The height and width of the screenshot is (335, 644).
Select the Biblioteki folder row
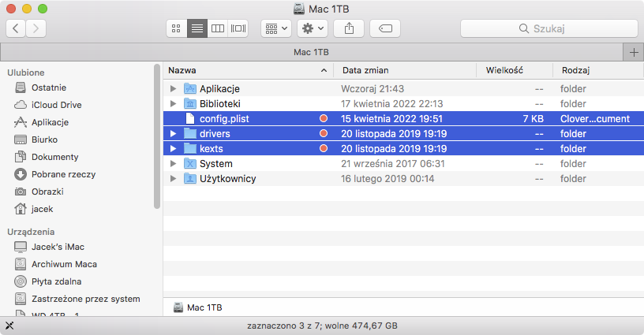[x=404, y=104]
